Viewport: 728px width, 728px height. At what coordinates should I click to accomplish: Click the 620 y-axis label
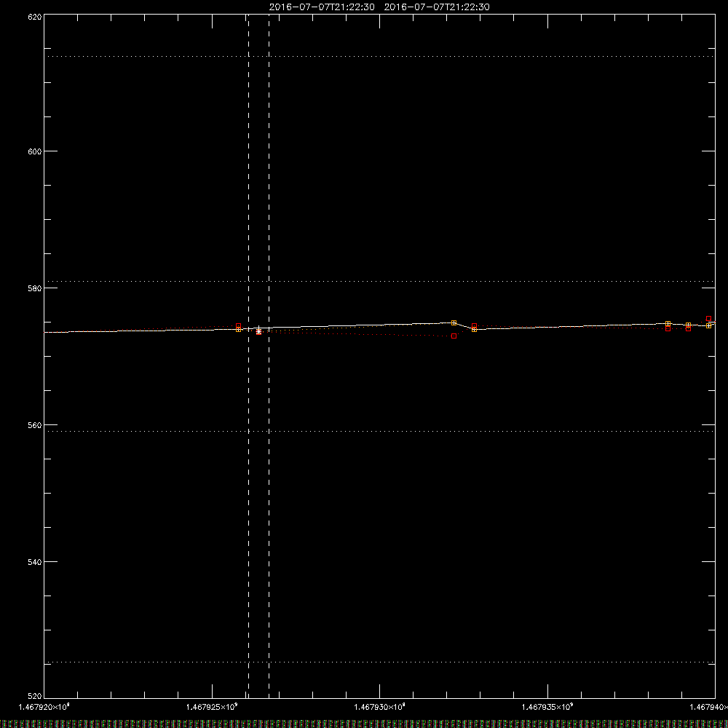35,17
